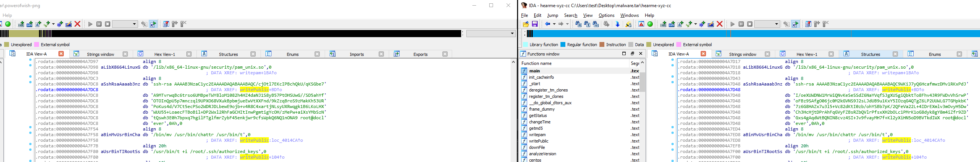Select the writePublic function in Functions list
Image resolution: width=980 pixels, height=162 pixels.
[579, 141]
